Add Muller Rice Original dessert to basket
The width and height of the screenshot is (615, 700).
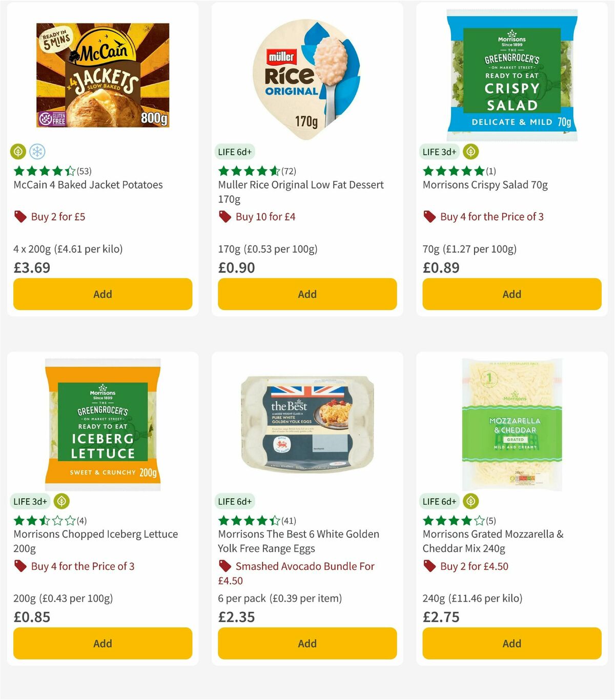pyautogui.click(x=307, y=294)
